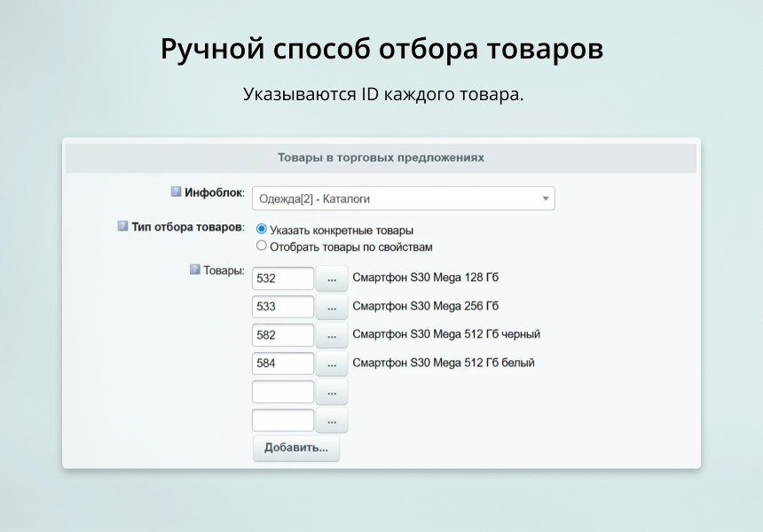Image resolution: width=763 pixels, height=532 pixels.
Task: Click the input field containing 532
Action: [x=283, y=278]
